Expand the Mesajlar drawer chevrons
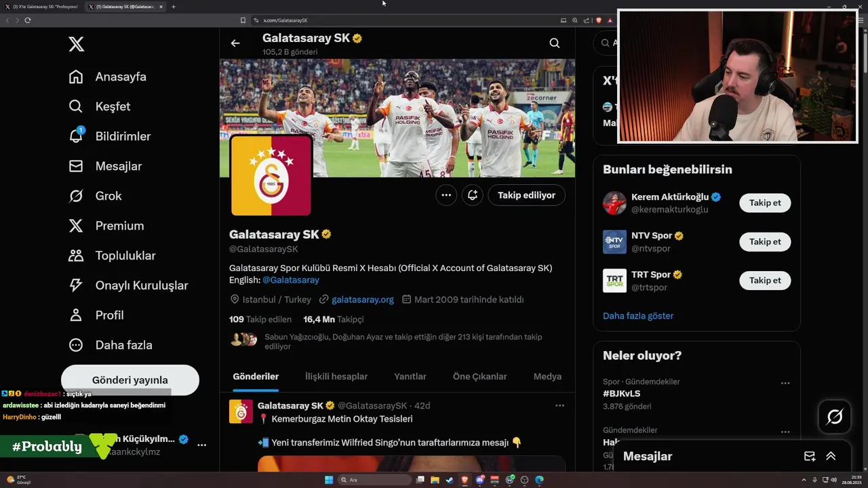Viewport: 868px width, 488px height. click(831, 456)
